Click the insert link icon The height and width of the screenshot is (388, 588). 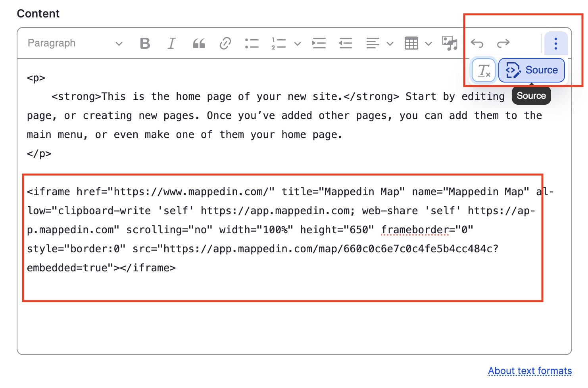coord(225,43)
